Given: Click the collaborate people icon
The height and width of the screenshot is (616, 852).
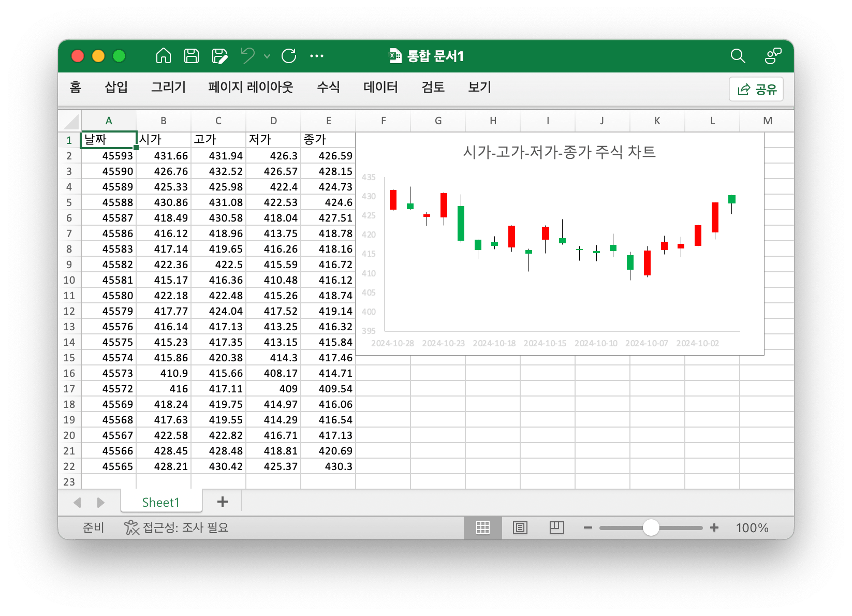Looking at the screenshot, I should pyautogui.click(x=773, y=56).
